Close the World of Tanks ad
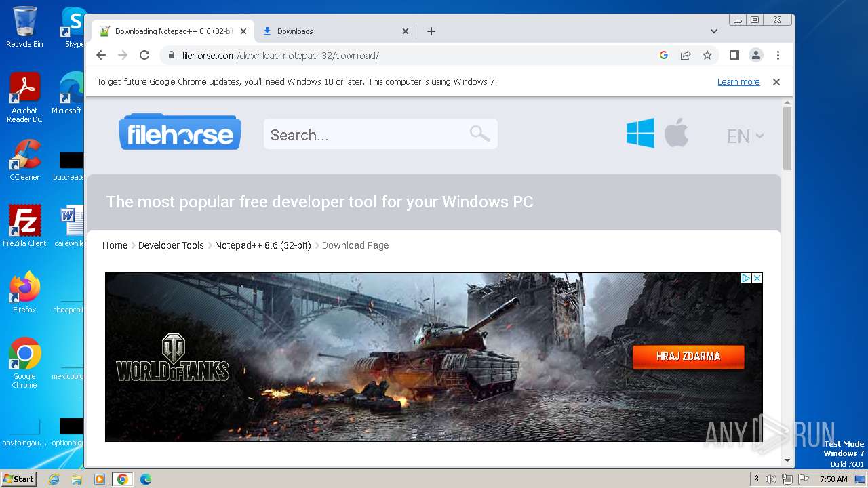Screen dimensions: 868x488 coord(757,278)
